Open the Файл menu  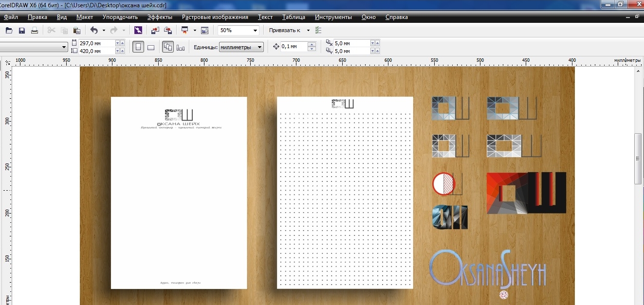(11, 17)
